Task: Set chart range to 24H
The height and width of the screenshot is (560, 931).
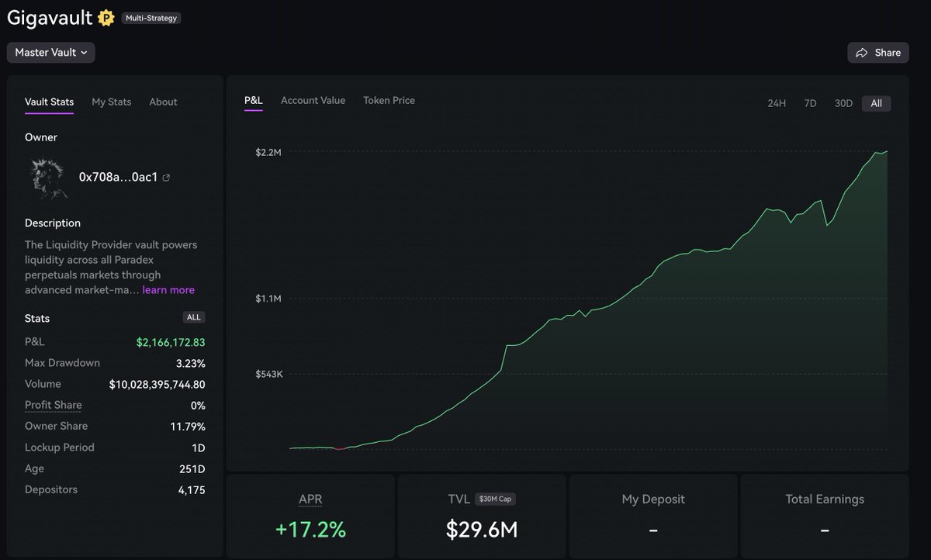Action: point(777,104)
